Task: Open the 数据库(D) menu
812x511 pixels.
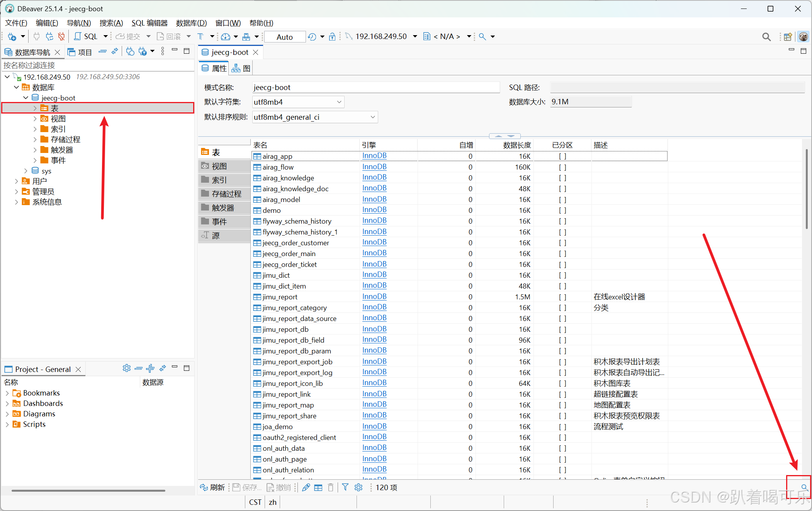Action: [x=191, y=23]
